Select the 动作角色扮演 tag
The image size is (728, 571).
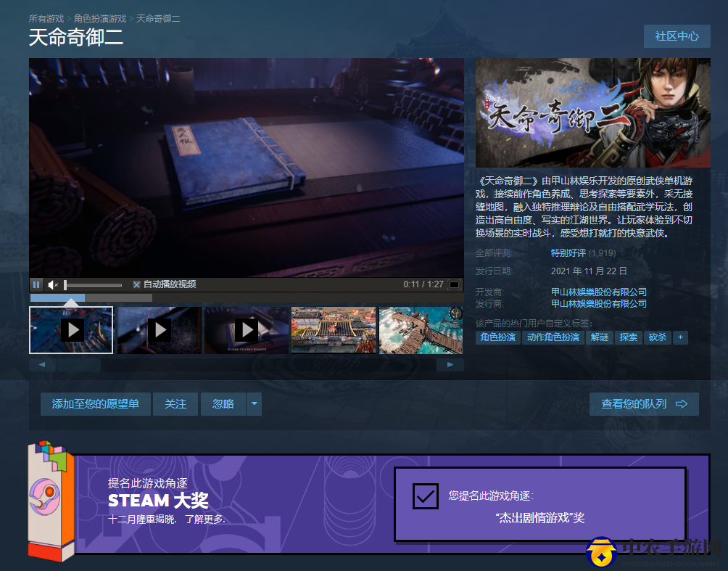point(553,337)
